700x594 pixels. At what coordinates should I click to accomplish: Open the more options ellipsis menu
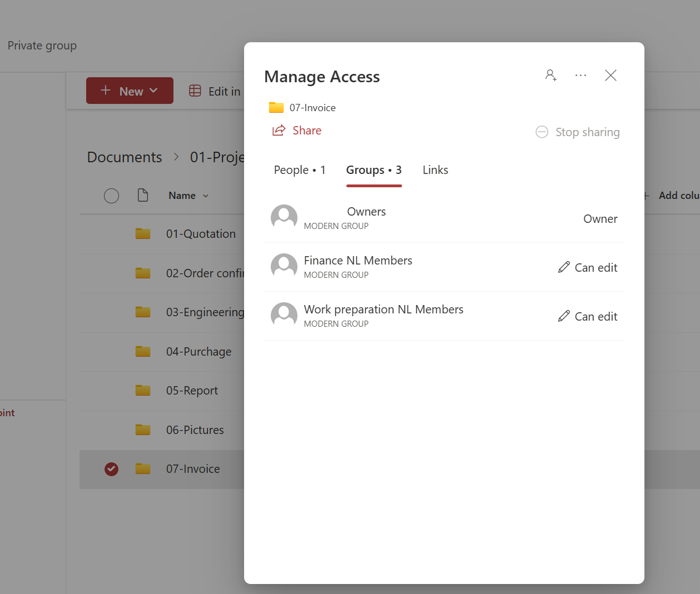[x=580, y=75]
